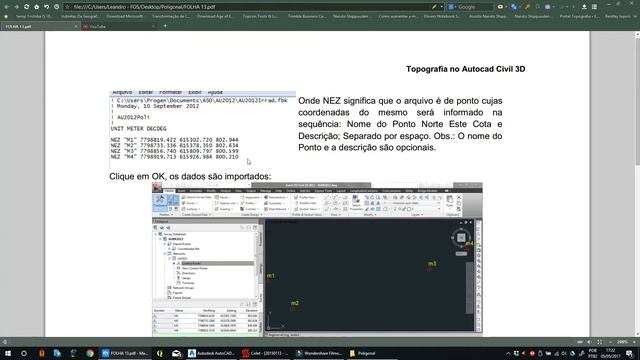Zoom out with the minus button
640x360 pixels.
click(611, 342)
